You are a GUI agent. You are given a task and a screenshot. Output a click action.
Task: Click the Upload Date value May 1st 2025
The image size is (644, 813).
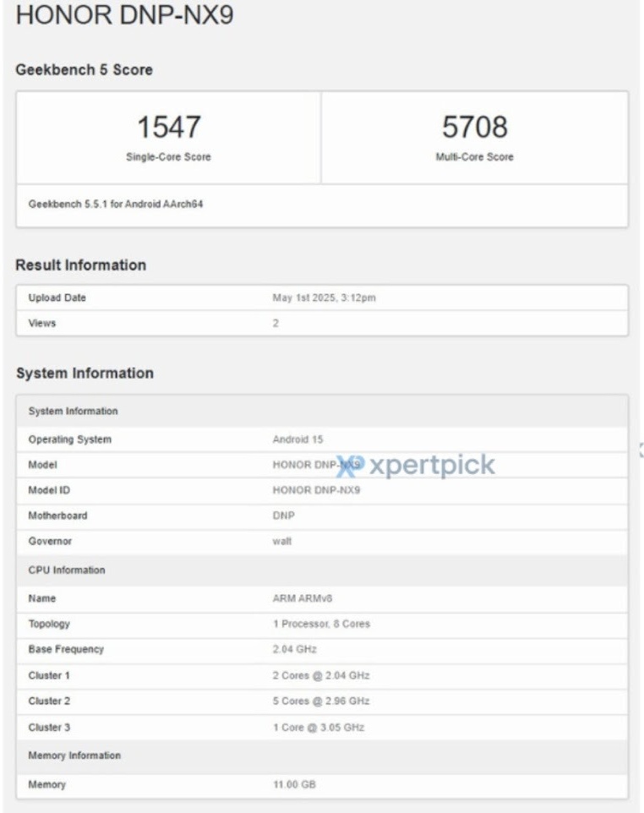pos(324,298)
